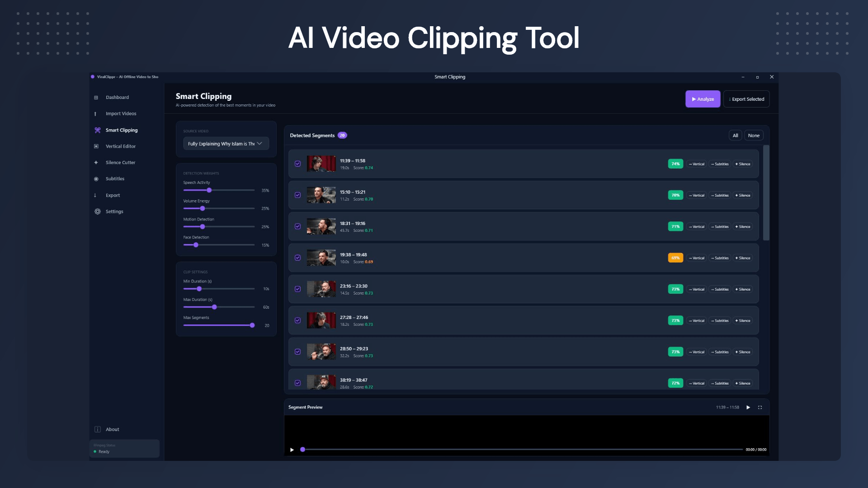
Task: Select None of the segments
Action: click(x=754, y=136)
